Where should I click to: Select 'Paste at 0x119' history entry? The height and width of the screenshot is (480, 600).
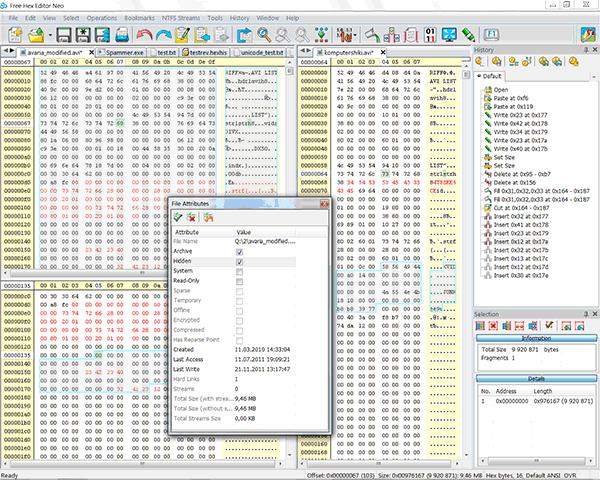pyautogui.click(x=513, y=106)
